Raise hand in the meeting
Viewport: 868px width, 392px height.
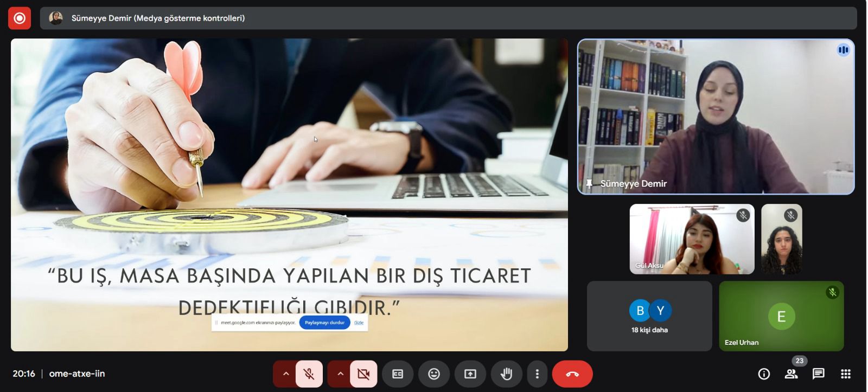point(506,374)
